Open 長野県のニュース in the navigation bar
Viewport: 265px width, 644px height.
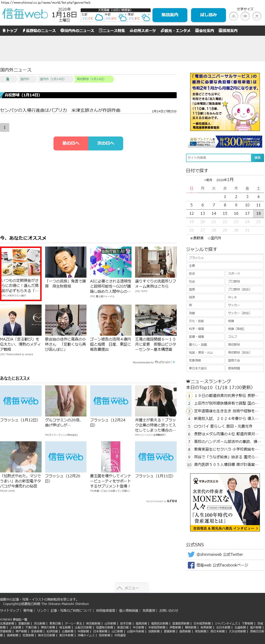point(39,30)
